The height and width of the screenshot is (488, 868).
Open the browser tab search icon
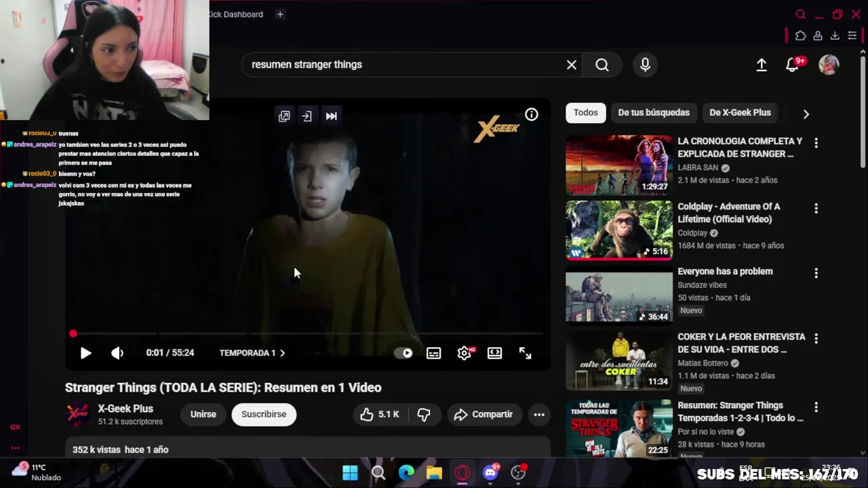[x=801, y=15]
